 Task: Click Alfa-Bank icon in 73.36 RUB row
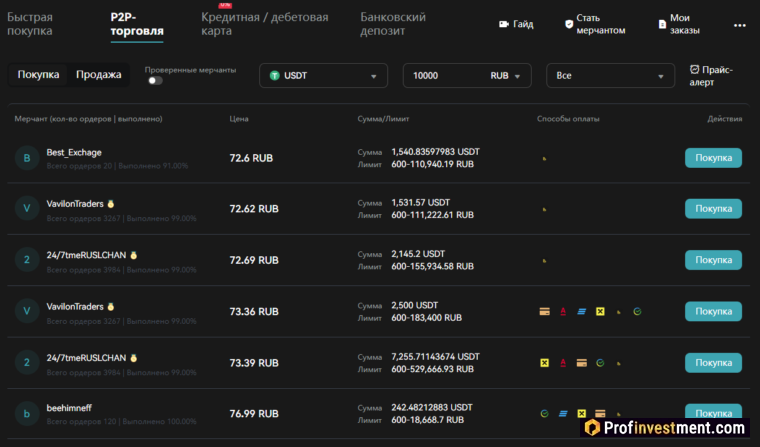tap(563, 312)
